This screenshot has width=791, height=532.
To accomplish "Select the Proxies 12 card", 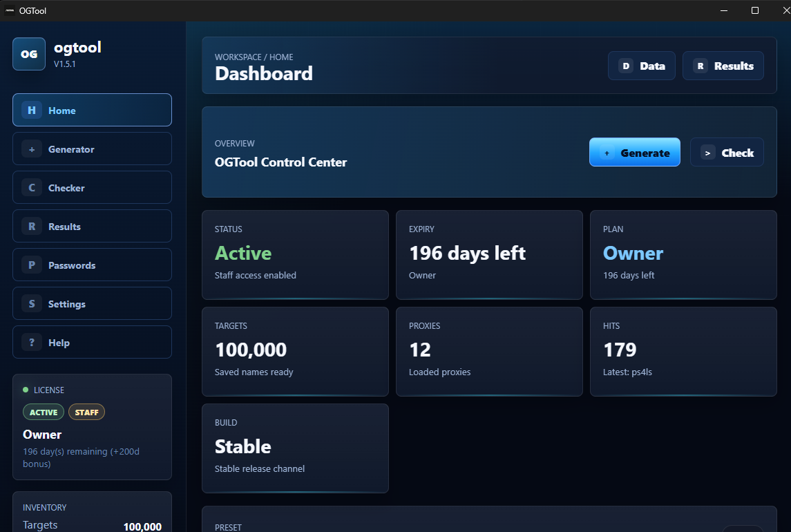I will (x=489, y=352).
